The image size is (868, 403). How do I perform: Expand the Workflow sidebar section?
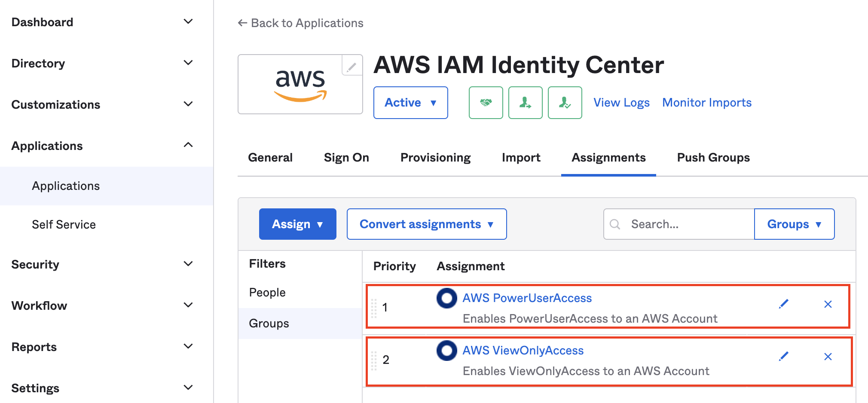(188, 305)
